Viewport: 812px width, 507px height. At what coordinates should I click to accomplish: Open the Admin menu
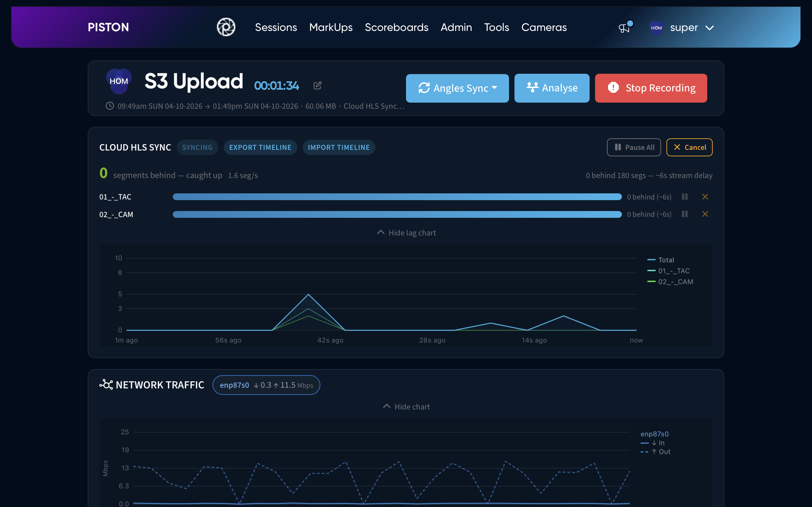[x=456, y=27]
